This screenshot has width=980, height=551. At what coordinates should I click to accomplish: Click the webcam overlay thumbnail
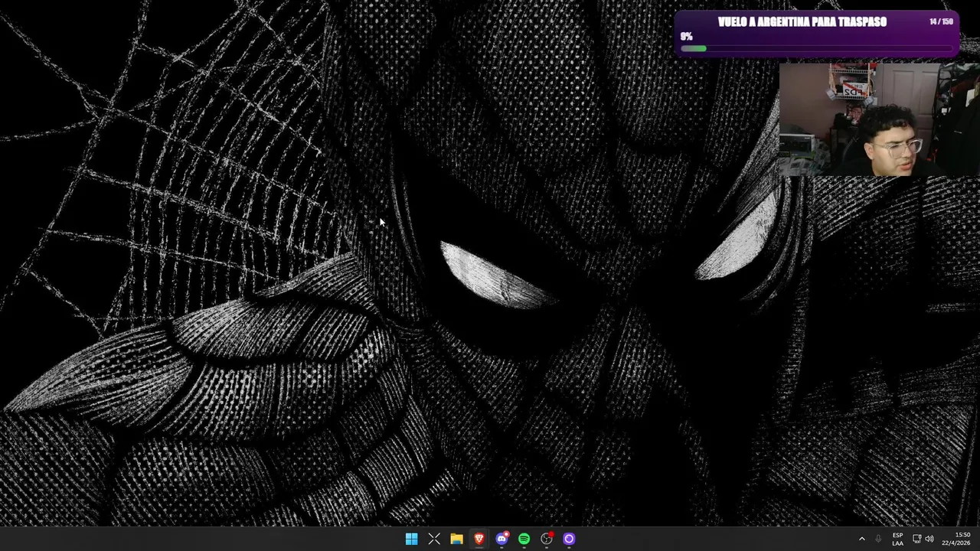pos(879,119)
